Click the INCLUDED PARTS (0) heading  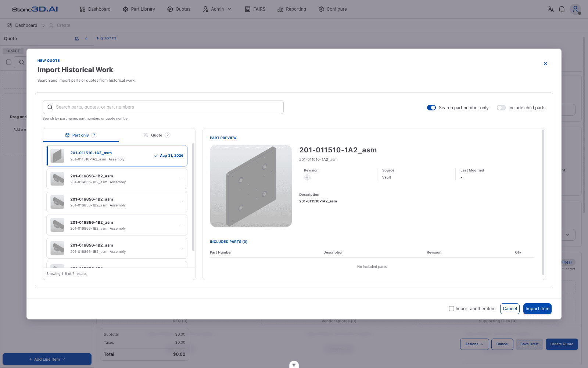click(x=229, y=242)
